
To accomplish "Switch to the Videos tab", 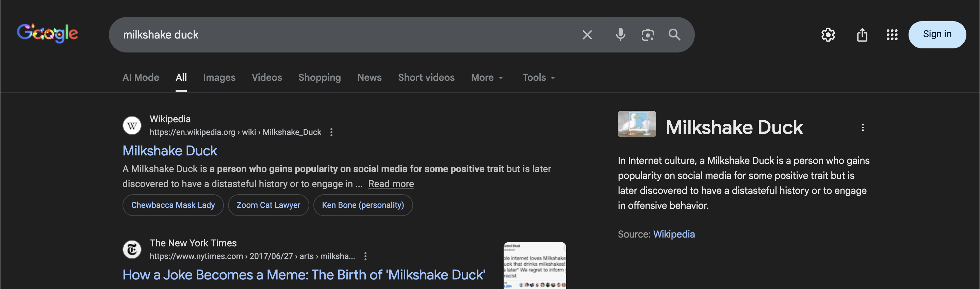I will pyautogui.click(x=267, y=77).
